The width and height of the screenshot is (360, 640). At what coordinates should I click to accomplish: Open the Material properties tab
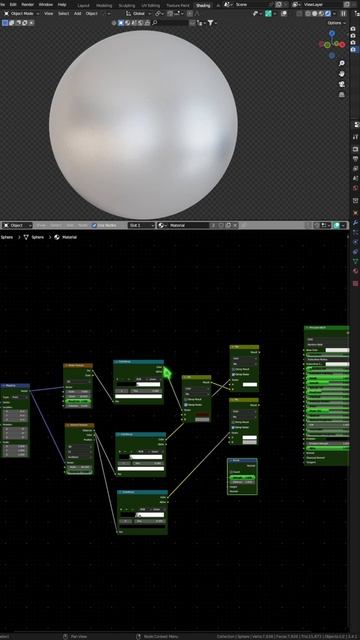pos(355,271)
